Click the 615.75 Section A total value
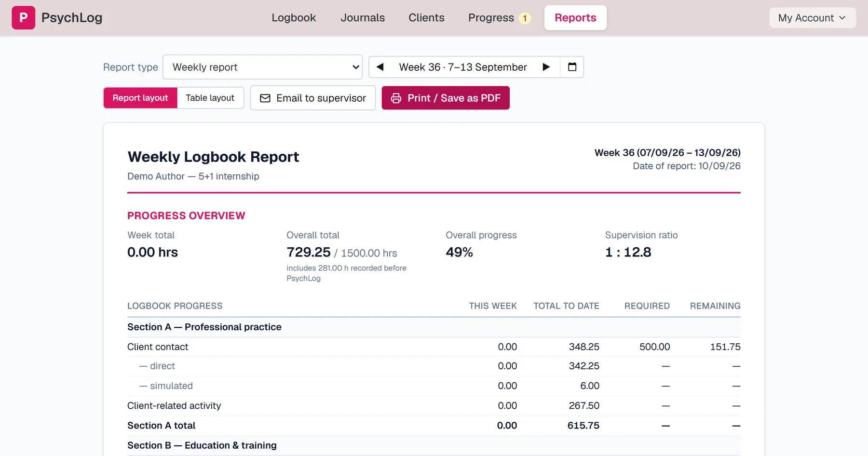868x456 pixels. coord(583,426)
